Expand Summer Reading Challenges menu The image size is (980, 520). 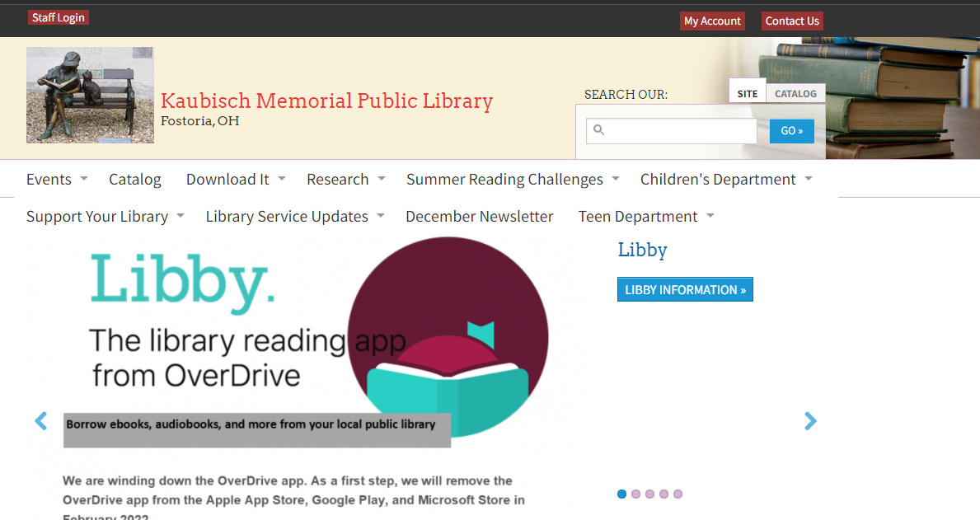513,180
